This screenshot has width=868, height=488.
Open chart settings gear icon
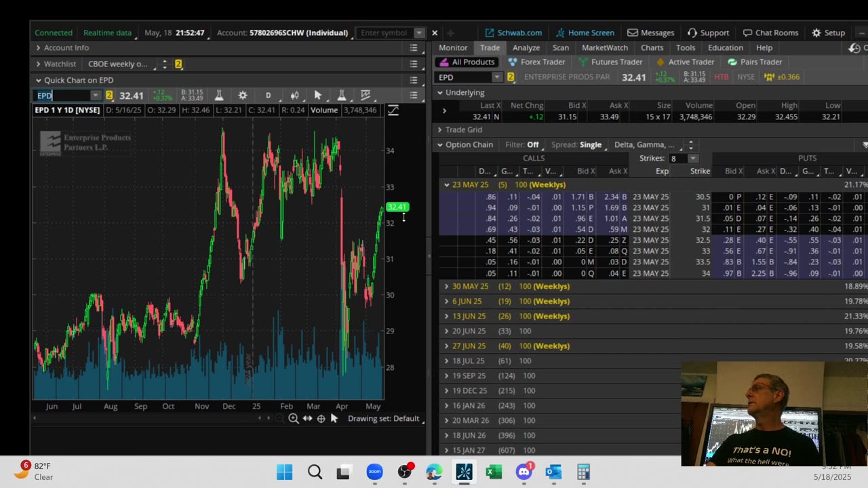click(243, 96)
